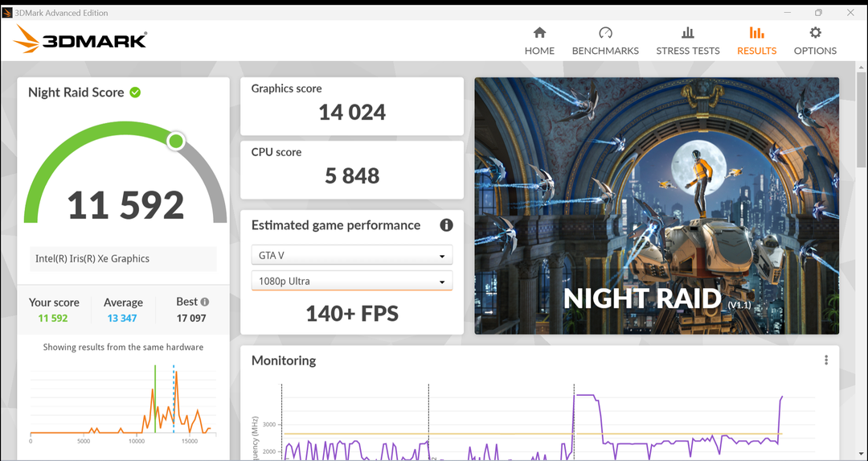Click the green validated checkmark icon

point(135,93)
